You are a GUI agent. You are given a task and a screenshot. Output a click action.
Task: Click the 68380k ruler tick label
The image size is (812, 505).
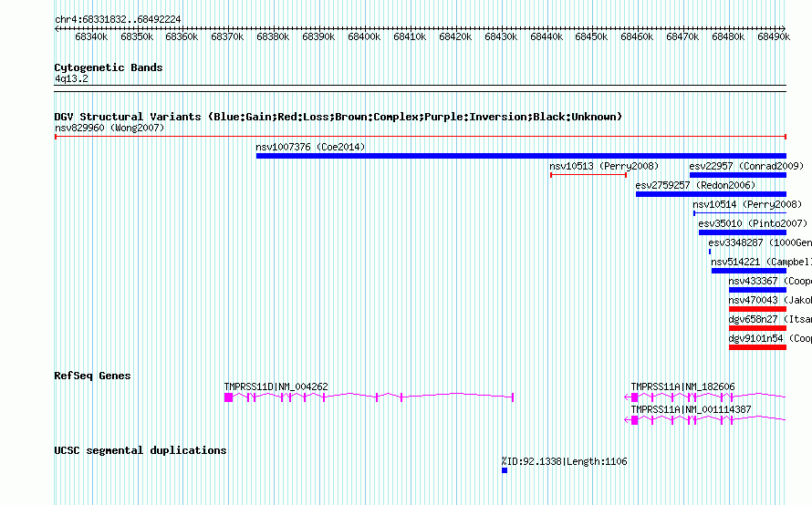pyautogui.click(x=273, y=37)
